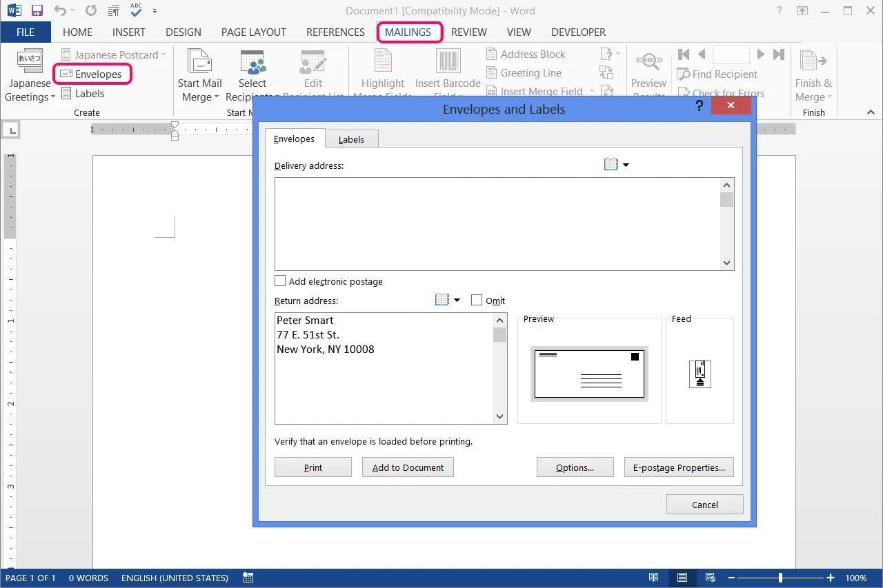Switch to the REVIEW tab
Screen dimensions: 883x588
469,32
